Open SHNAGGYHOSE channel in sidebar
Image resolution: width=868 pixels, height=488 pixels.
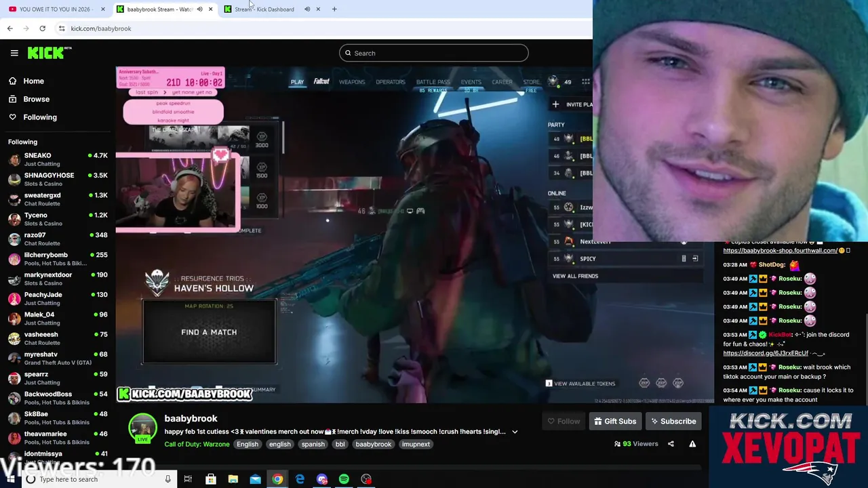(58, 179)
